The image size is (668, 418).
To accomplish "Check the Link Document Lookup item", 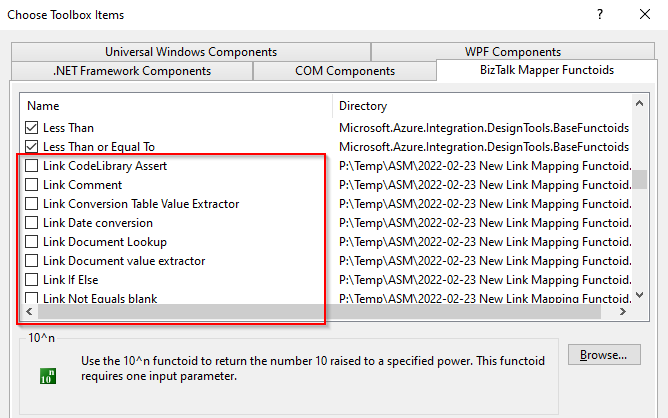I will tap(32, 242).
